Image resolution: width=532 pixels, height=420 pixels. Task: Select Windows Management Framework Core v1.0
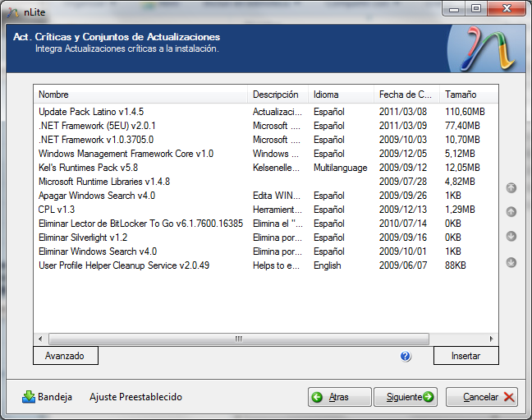point(266,154)
